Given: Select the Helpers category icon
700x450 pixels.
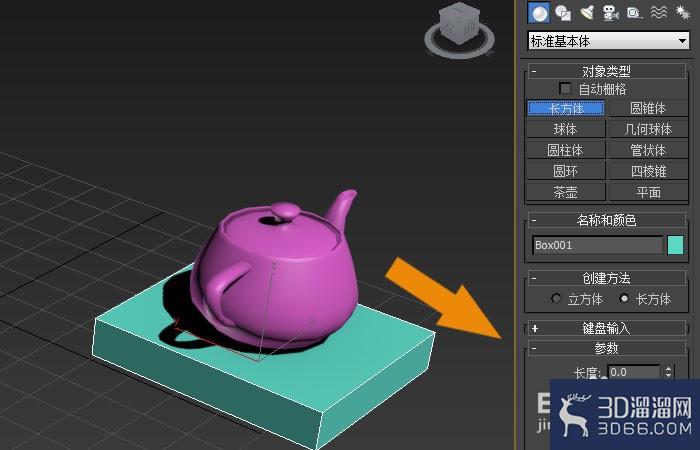Looking at the screenshot, I should [x=634, y=12].
